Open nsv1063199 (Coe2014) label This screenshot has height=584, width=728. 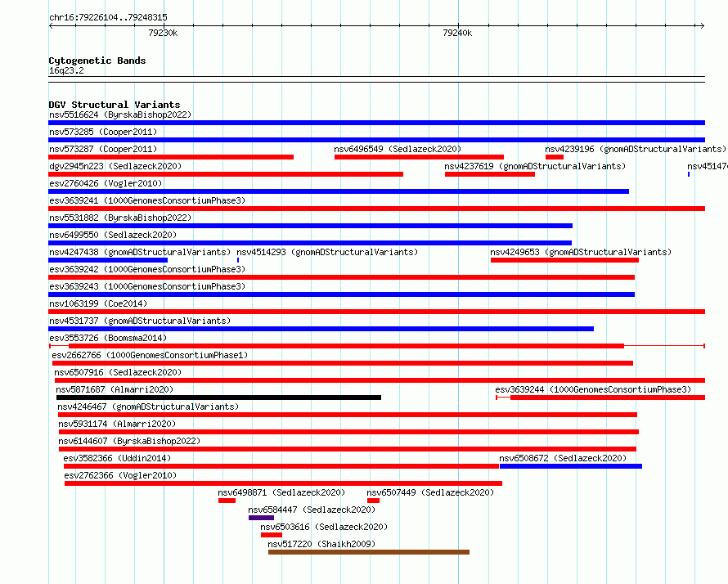(98, 303)
